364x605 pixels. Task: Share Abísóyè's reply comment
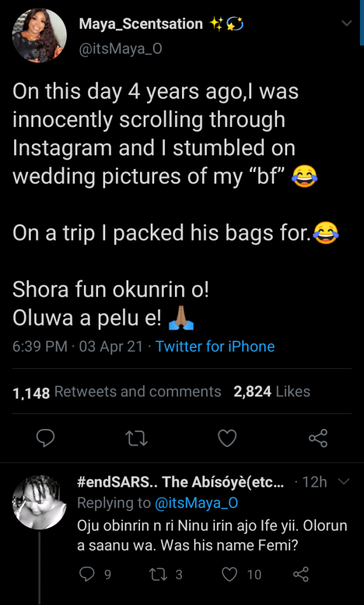pos(301,574)
